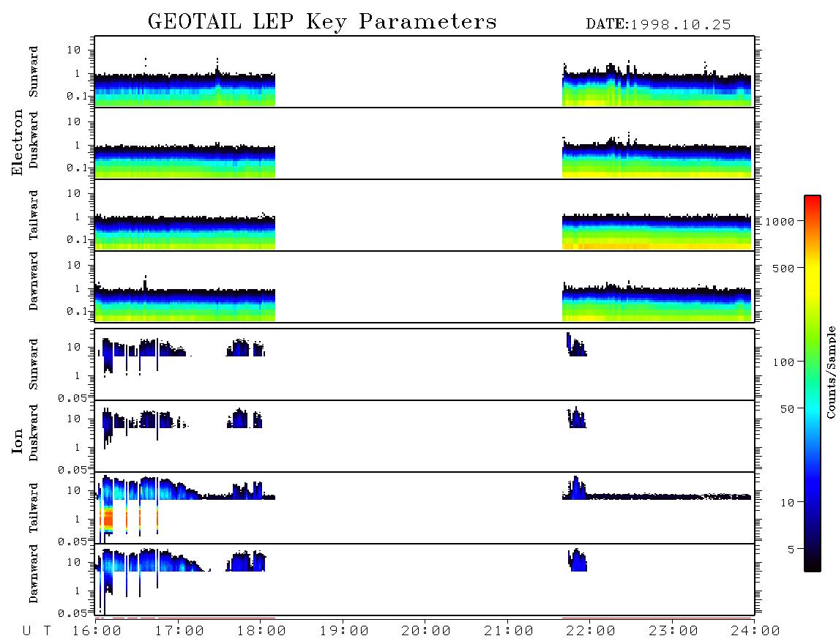Choose the "21:00" time tick label
The height and width of the screenshot is (644, 836).
click(509, 631)
